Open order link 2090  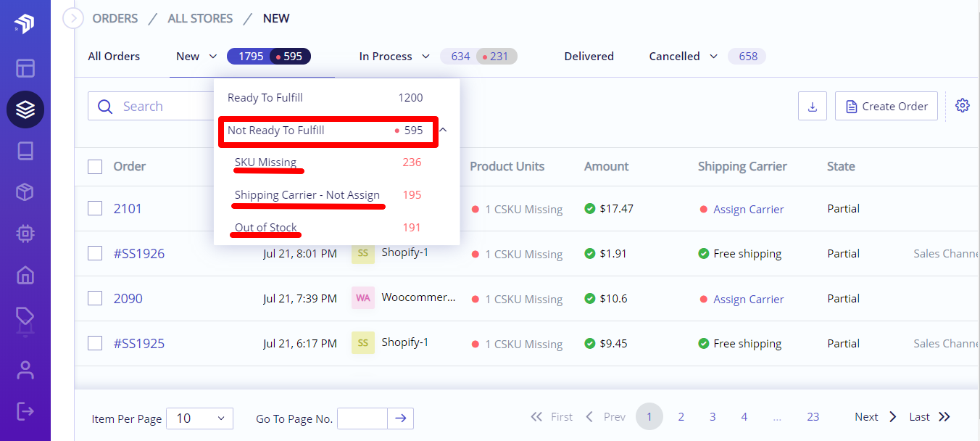click(x=128, y=298)
